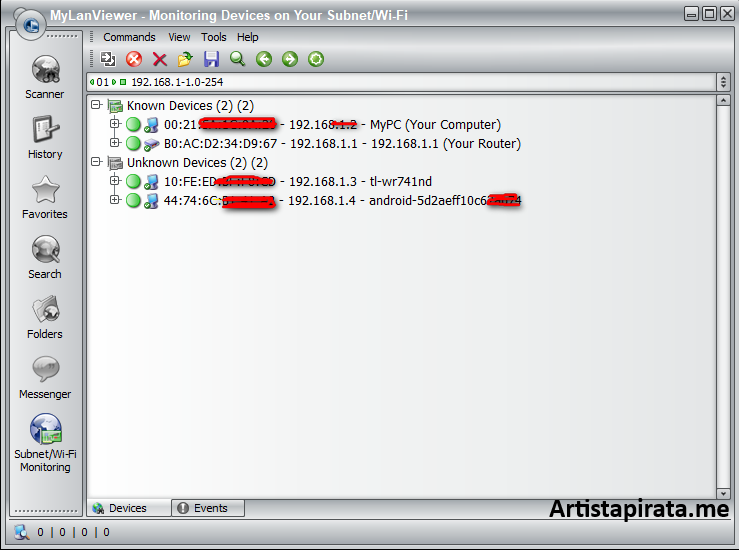Open the Scanner panel in sidebar
Screen dimensions: 739x550
(44, 77)
